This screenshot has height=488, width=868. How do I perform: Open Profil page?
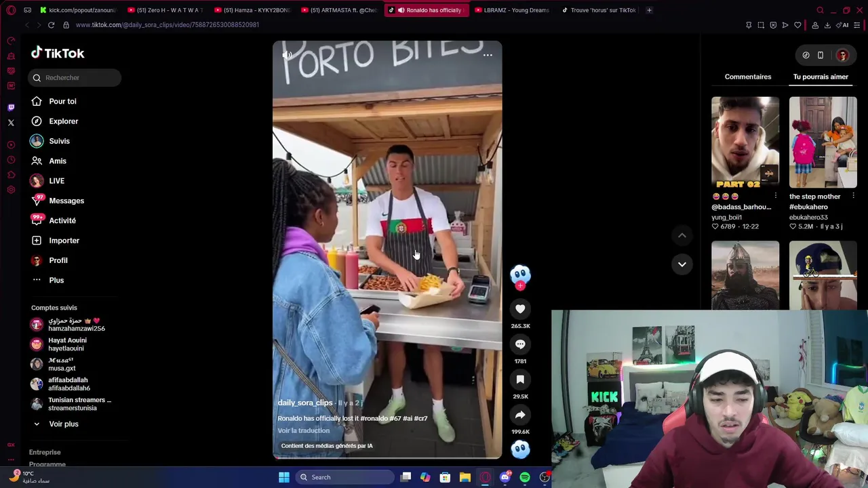[58, 260]
